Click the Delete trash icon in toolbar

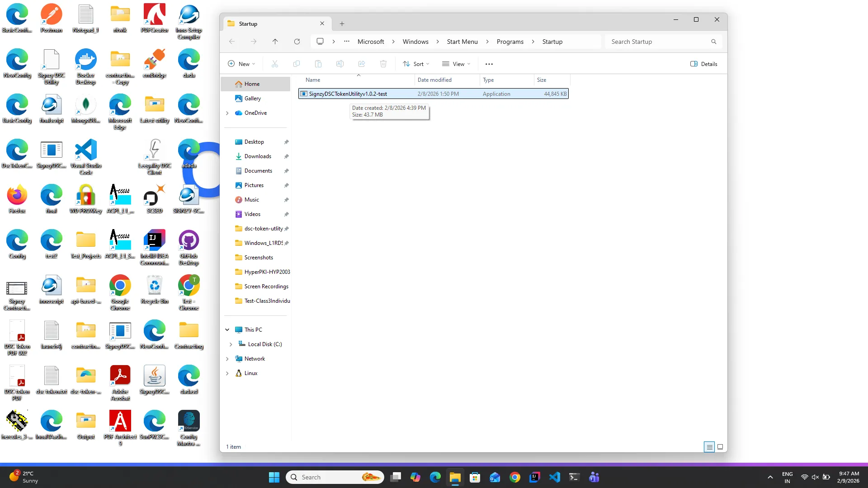[383, 64]
